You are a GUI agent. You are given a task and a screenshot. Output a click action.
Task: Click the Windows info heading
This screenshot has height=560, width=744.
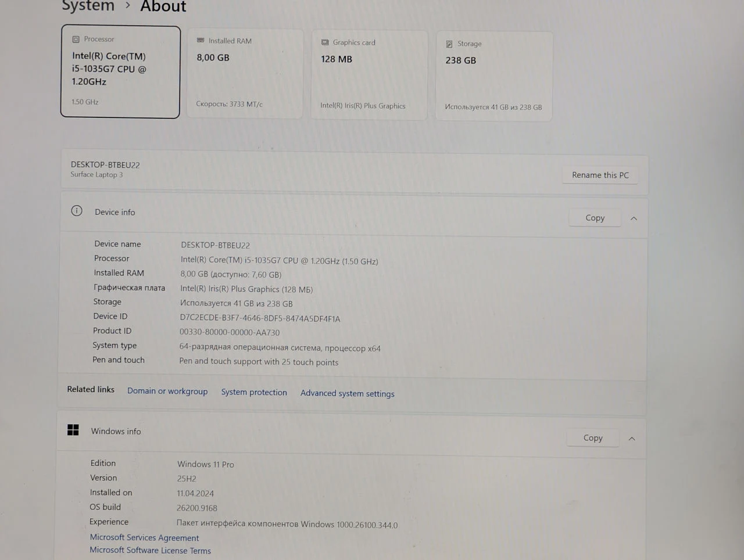(116, 431)
